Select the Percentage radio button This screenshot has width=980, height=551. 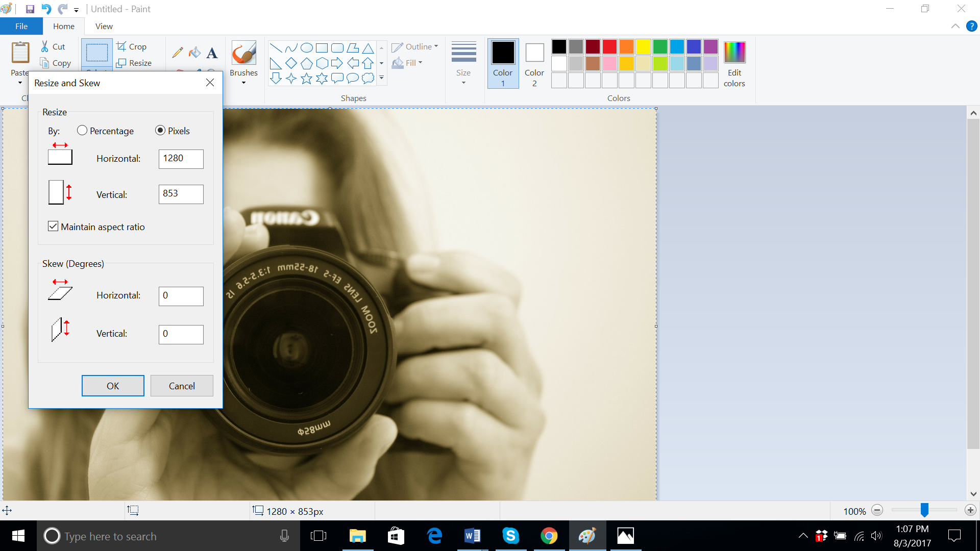[82, 130]
